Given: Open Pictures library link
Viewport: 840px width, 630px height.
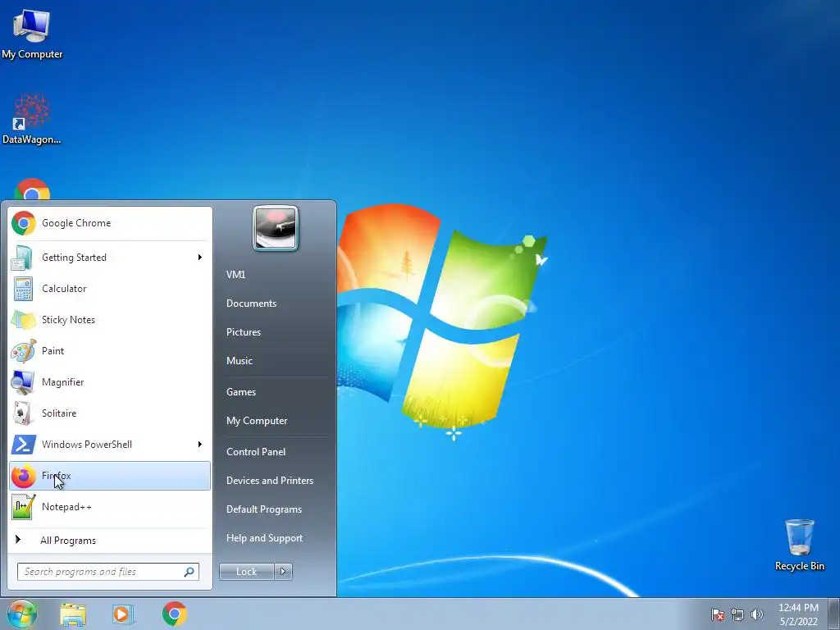Looking at the screenshot, I should pyautogui.click(x=243, y=332).
